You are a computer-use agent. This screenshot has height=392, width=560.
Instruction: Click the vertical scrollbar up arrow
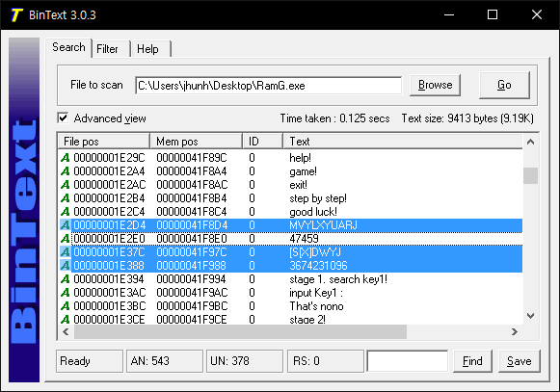[531, 143]
